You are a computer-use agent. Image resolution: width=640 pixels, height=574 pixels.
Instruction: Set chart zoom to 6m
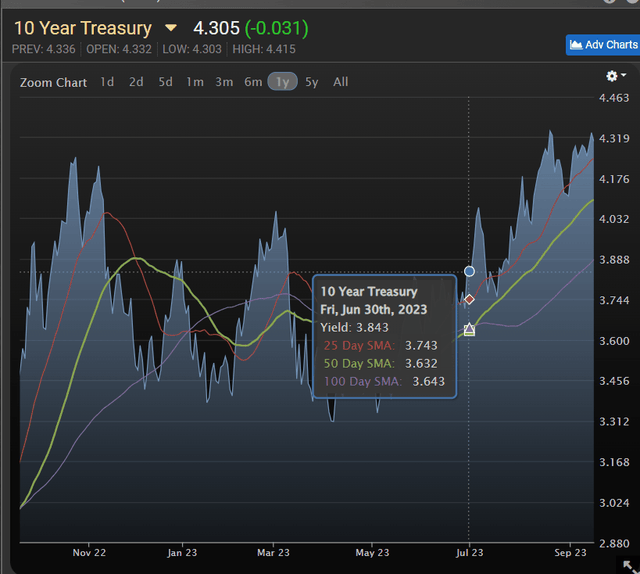(253, 82)
